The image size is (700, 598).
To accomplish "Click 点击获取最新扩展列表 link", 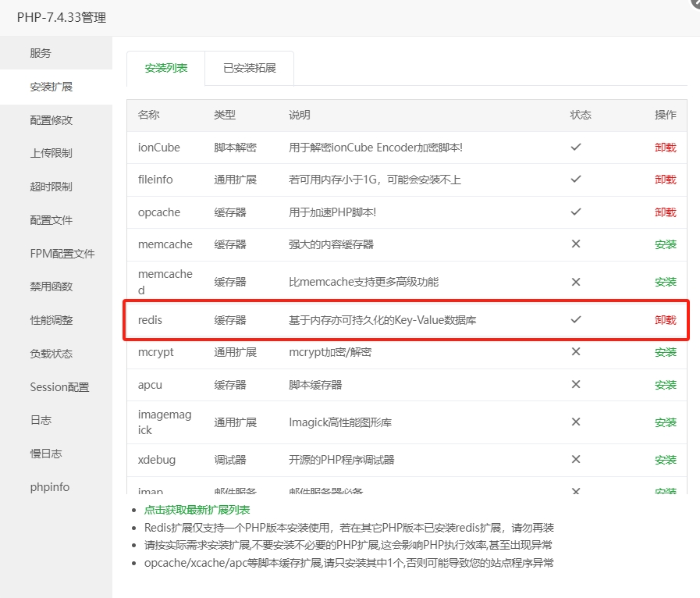I will (x=197, y=510).
